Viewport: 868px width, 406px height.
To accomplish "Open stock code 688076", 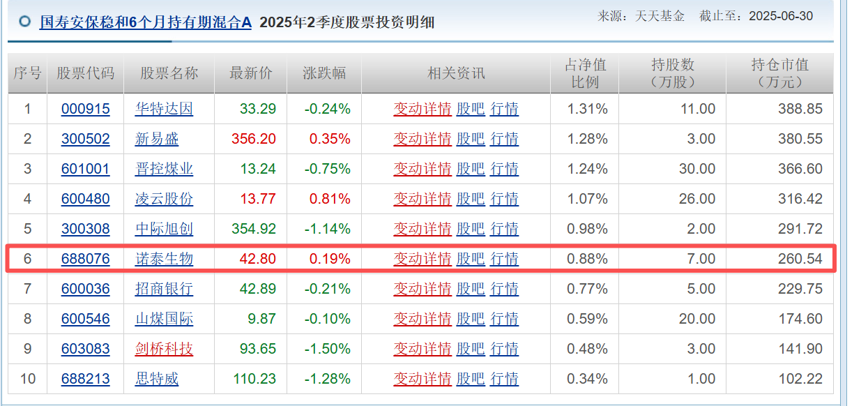I will (x=86, y=259).
